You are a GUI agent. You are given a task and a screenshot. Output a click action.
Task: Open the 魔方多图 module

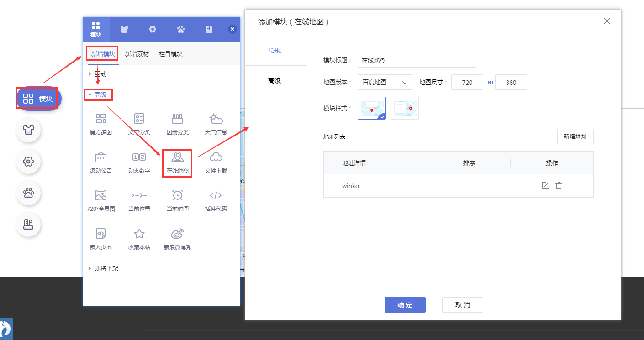(x=101, y=125)
